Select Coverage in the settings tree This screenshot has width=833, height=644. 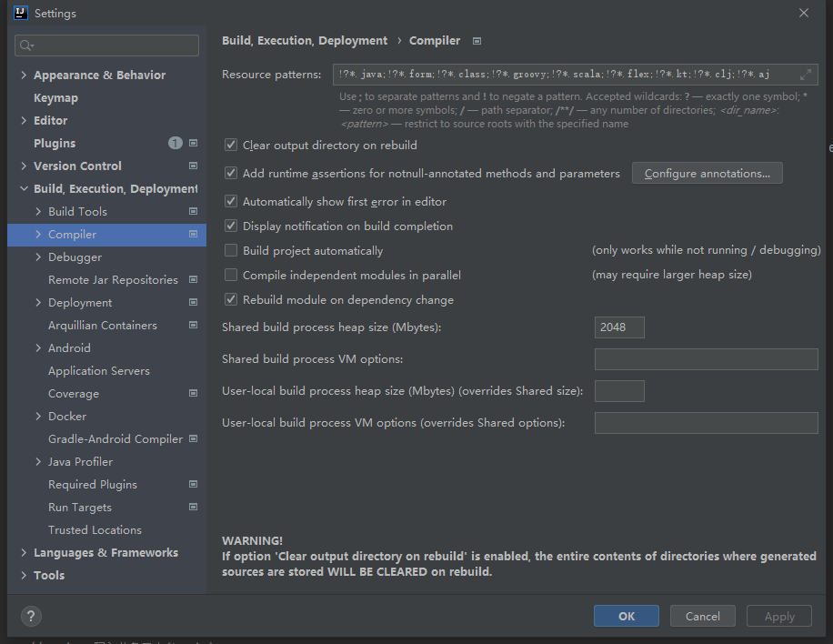[74, 393]
